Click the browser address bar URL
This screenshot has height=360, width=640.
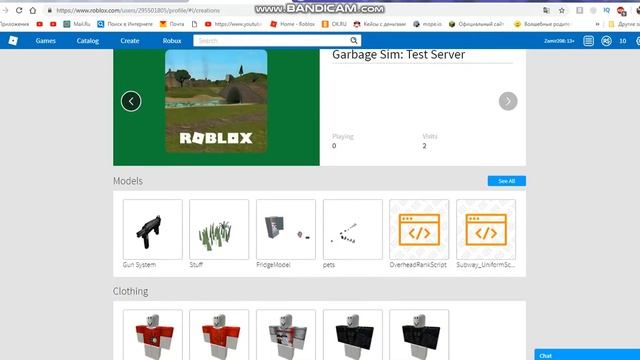[x=138, y=10]
